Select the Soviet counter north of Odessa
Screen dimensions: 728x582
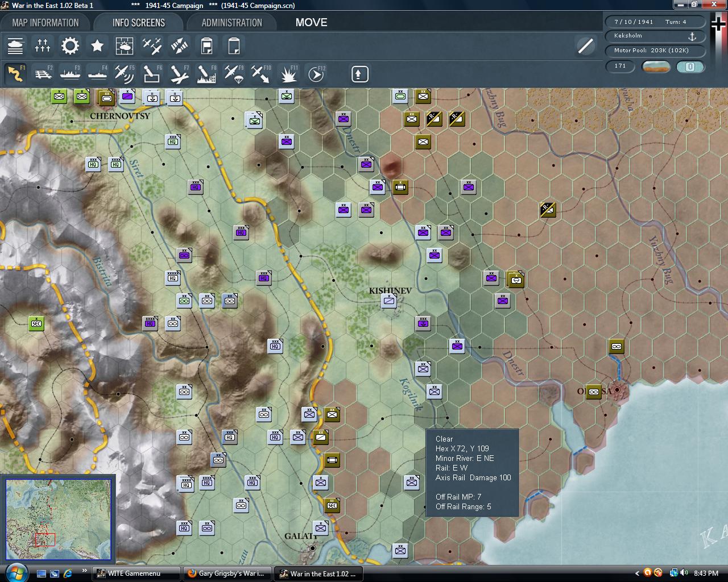[617, 346]
